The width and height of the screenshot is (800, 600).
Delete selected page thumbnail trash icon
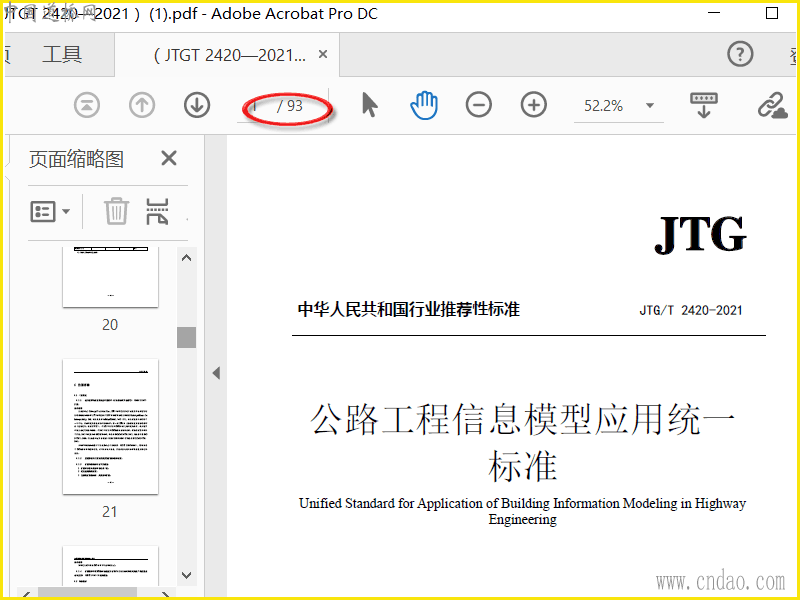coord(116,211)
